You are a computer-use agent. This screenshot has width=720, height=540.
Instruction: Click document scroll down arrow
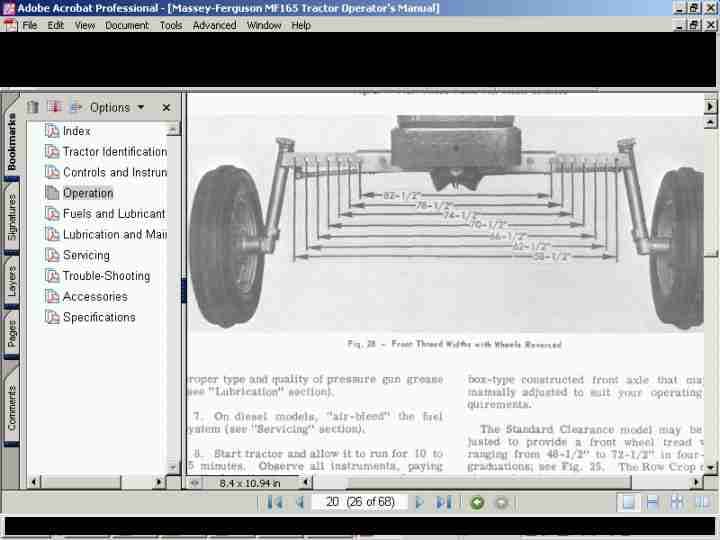click(x=710, y=467)
